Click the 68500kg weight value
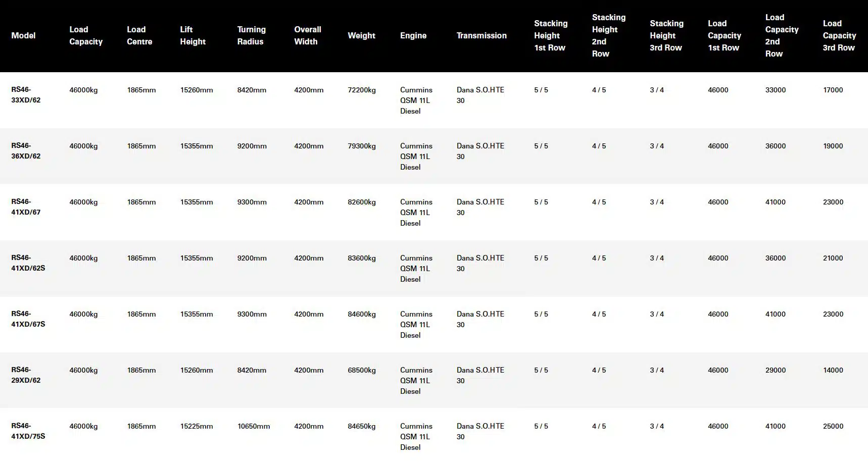 coord(362,370)
